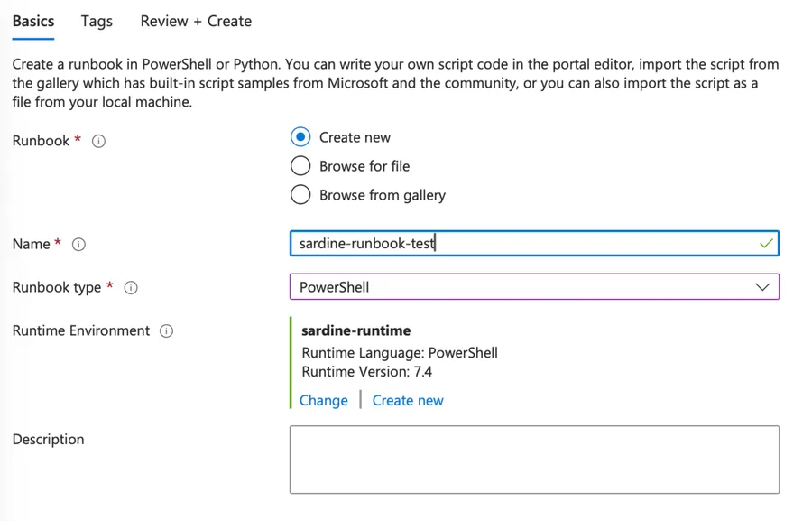Open the Runbook type PowerShell dropdown

click(x=523, y=287)
